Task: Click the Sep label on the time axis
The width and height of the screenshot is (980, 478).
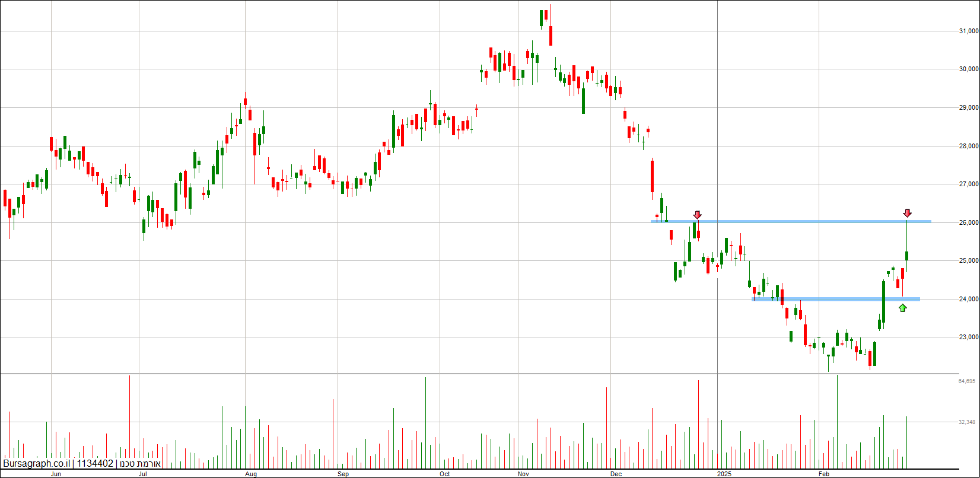Action: click(x=343, y=474)
